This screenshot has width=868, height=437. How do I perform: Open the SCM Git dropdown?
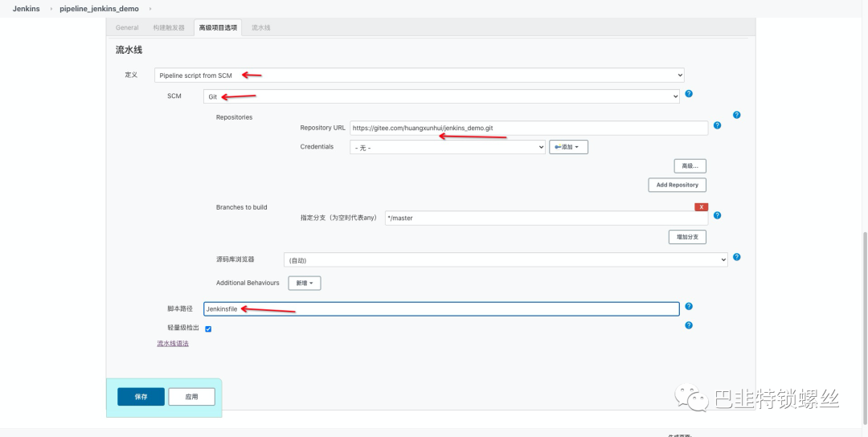pos(441,96)
